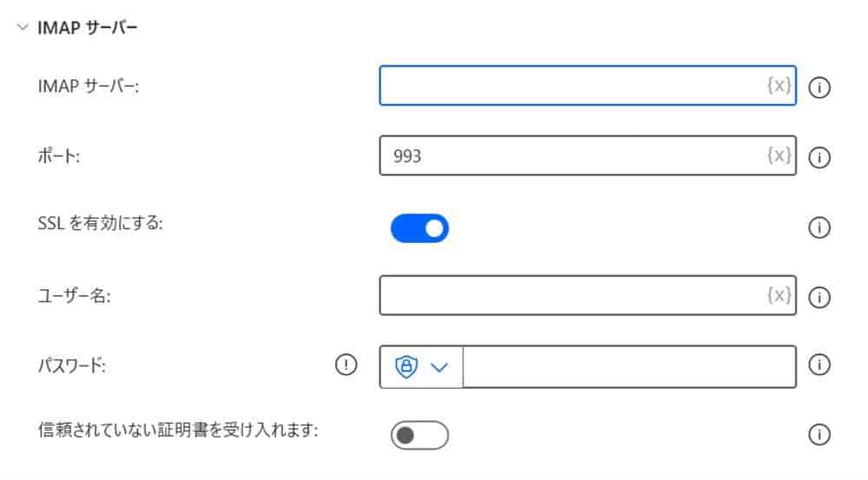Click info icon beside ポート field
This screenshot has height=480, width=868.
point(819,157)
